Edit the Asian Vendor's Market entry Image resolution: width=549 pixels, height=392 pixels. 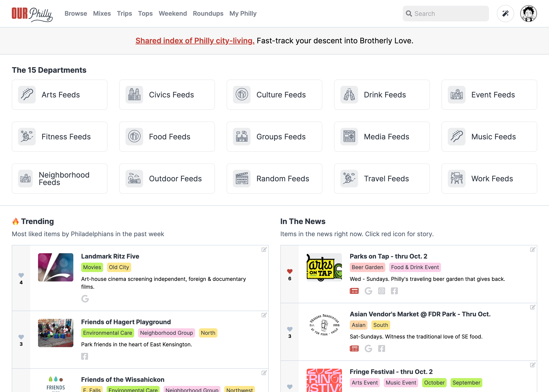(533, 307)
